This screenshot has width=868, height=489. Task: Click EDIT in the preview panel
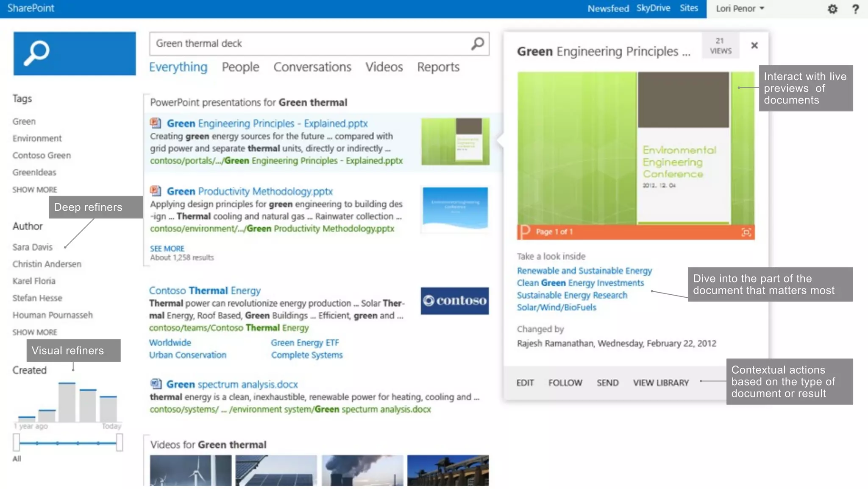click(x=525, y=383)
